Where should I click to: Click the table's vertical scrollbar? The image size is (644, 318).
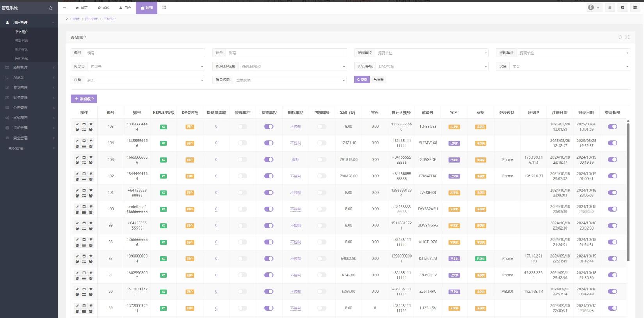click(628, 191)
